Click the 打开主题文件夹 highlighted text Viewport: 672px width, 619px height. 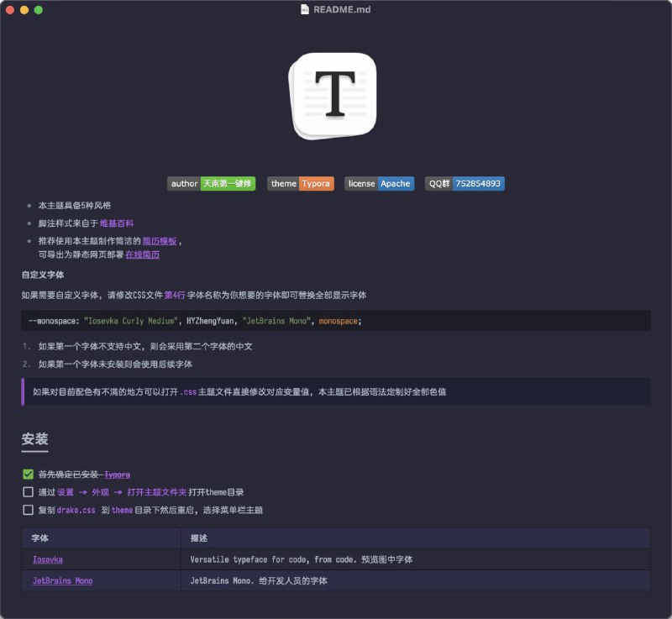tap(157, 492)
